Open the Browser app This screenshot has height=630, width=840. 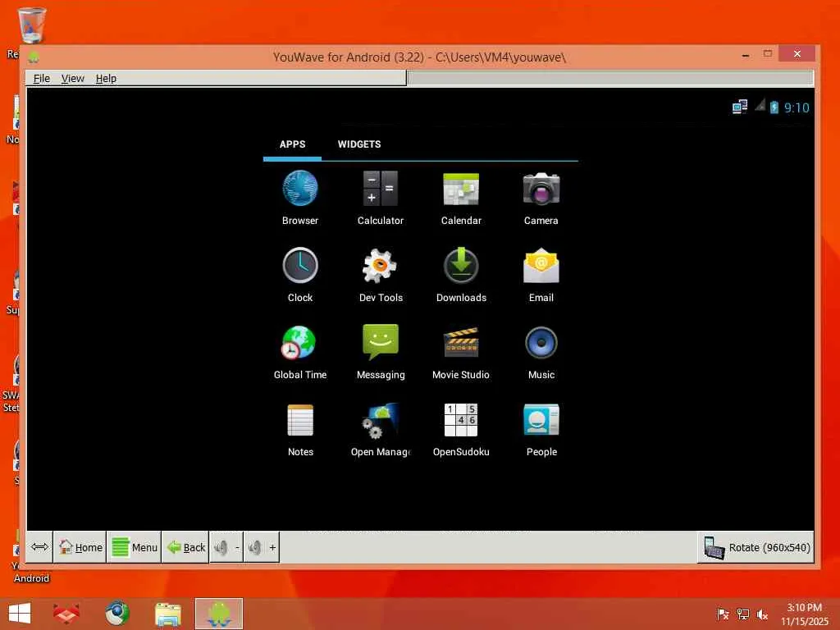pos(300,197)
